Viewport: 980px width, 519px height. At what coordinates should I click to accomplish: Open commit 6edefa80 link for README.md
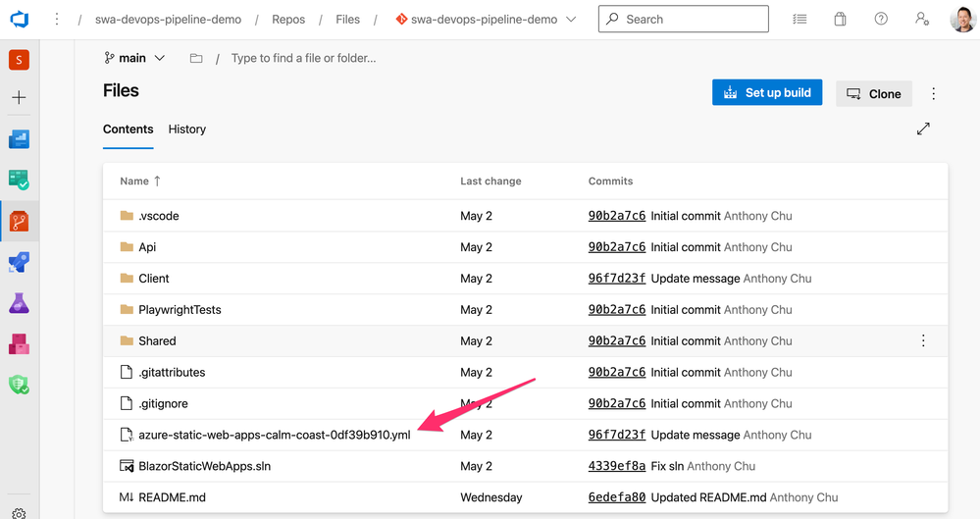pyautogui.click(x=616, y=497)
